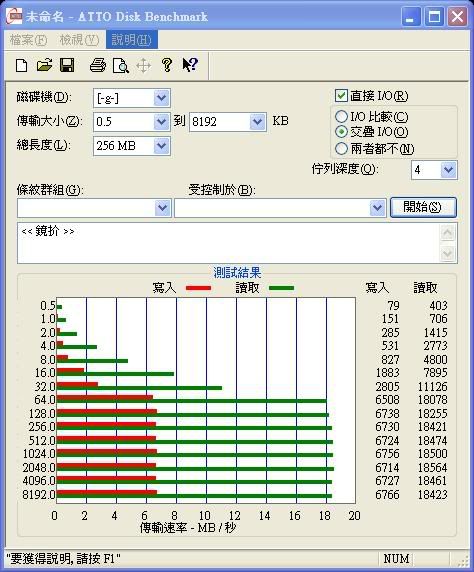Image resolution: width=474 pixels, height=572 pixels.
Task: Print the benchmark results
Action: [x=98, y=66]
